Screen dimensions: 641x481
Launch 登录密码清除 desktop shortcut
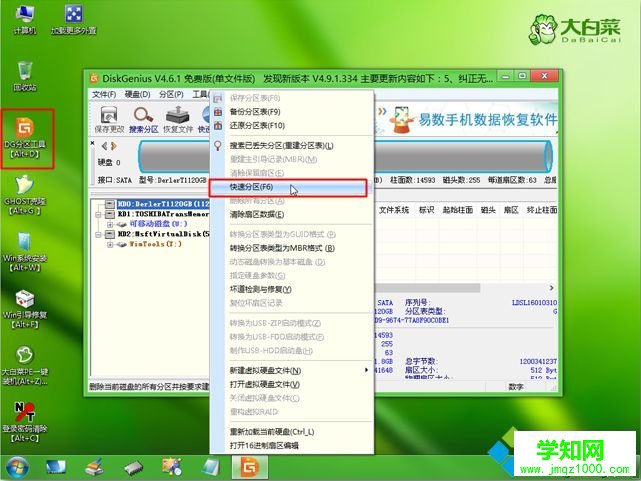tap(25, 423)
